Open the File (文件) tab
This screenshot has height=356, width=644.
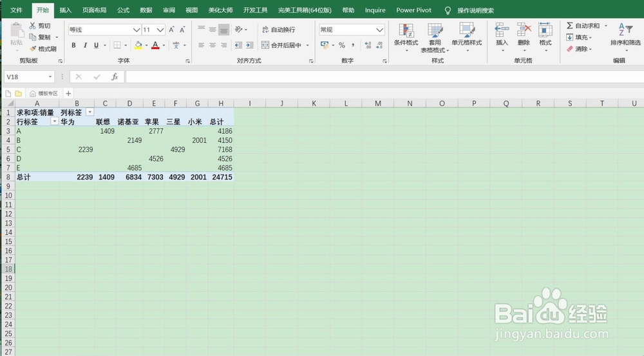click(17, 10)
